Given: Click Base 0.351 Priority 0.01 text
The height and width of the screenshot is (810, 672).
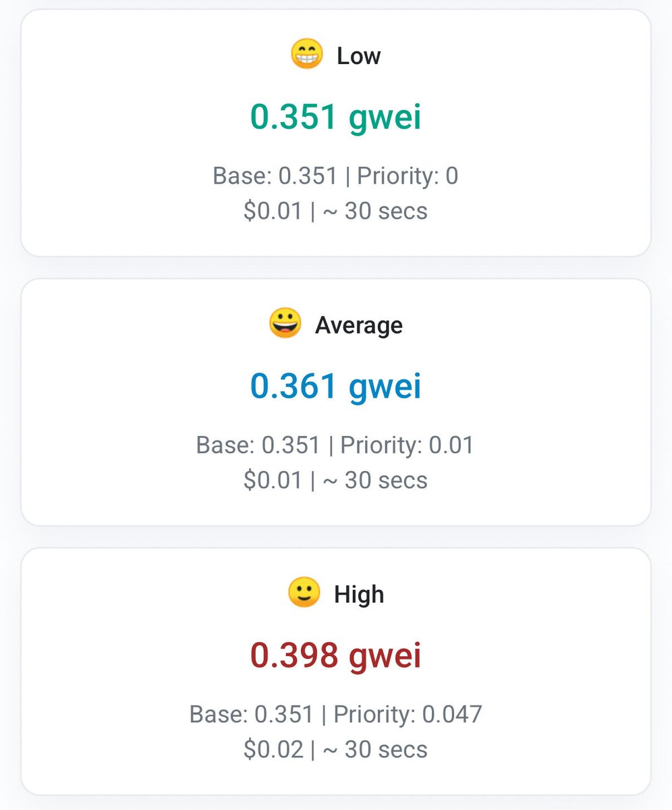Looking at the screenshot, I should [335, 446].
